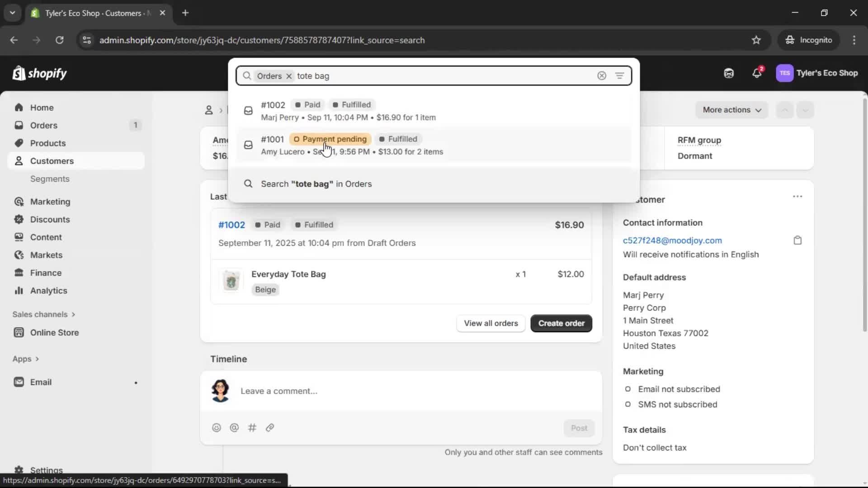Viewport: 868px width, 488px height.
Task: Subscribe the customer to Email marketing
Action: tap(628, 389)
